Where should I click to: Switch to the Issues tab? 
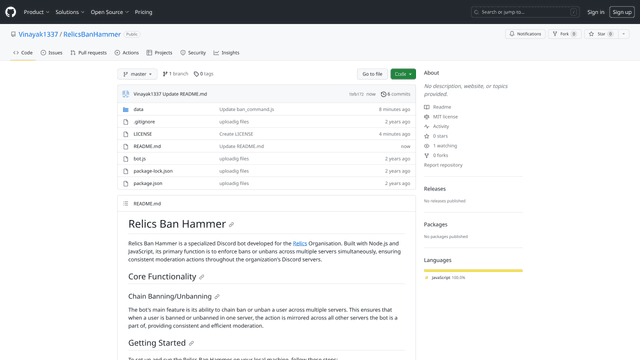pyautogui.click(x=51, y=53)
